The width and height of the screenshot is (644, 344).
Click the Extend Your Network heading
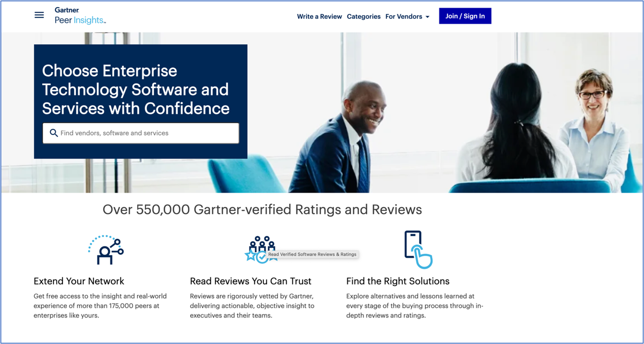coord(79,281)
